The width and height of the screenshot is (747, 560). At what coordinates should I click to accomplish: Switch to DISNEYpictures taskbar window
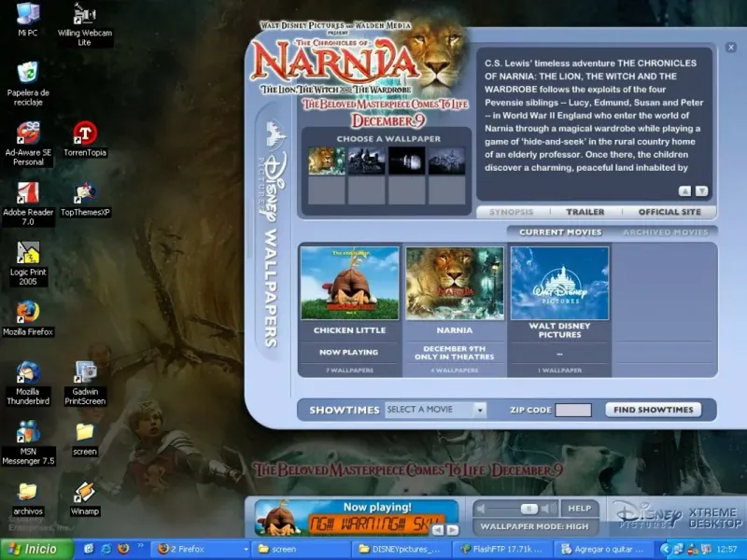click(402, 549)
